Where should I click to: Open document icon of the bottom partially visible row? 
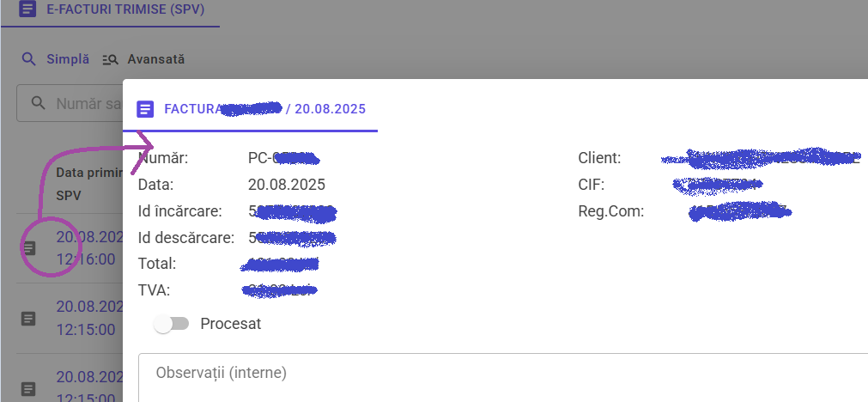click(x=29, y=389)
